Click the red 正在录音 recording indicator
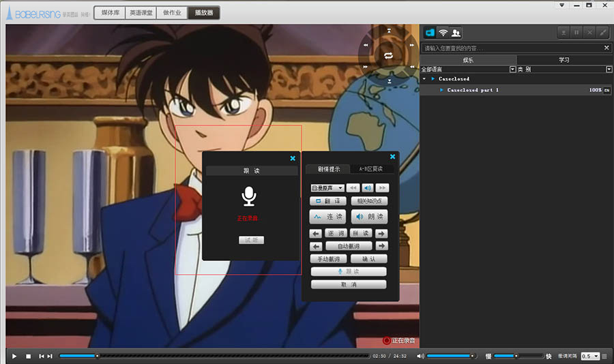 (x=399, y=341)
